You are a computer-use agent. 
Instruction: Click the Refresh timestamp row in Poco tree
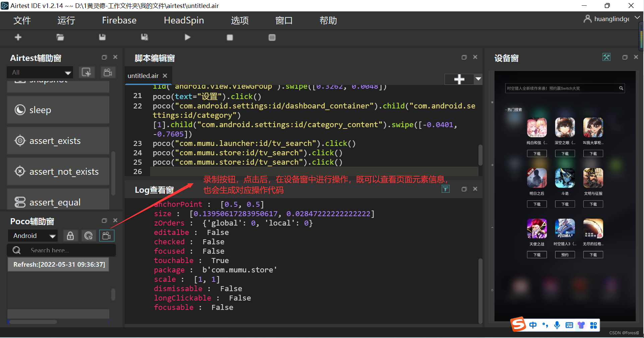point(58,264)
